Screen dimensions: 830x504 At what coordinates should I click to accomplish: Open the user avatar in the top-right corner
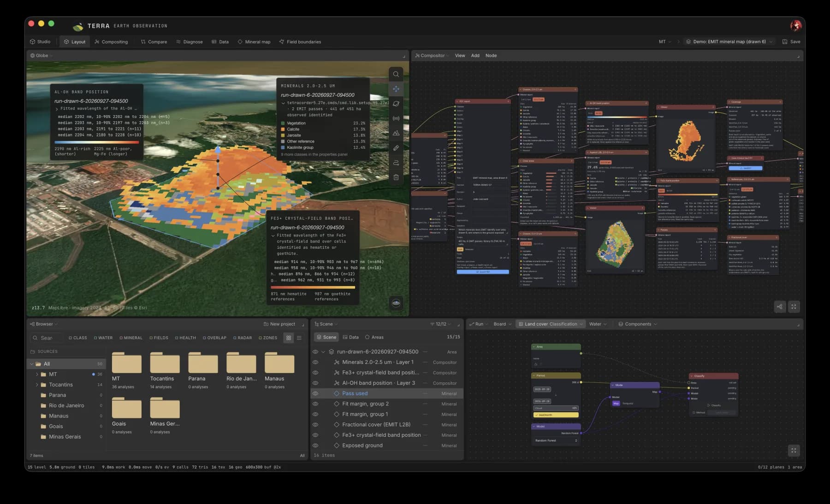[x=796, y=26]
